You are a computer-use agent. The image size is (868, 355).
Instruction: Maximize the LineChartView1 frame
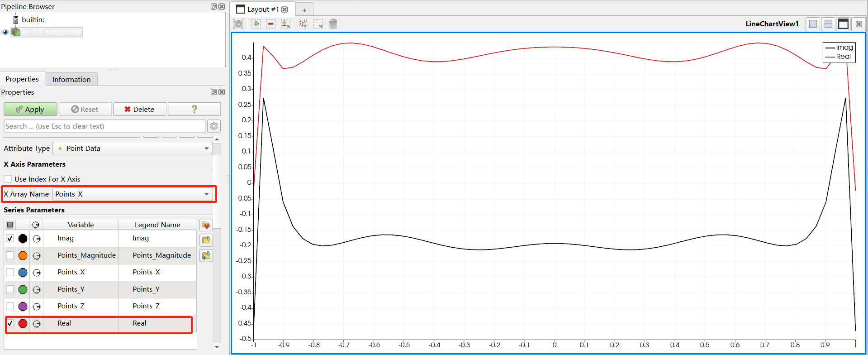[x=843, y=24]
